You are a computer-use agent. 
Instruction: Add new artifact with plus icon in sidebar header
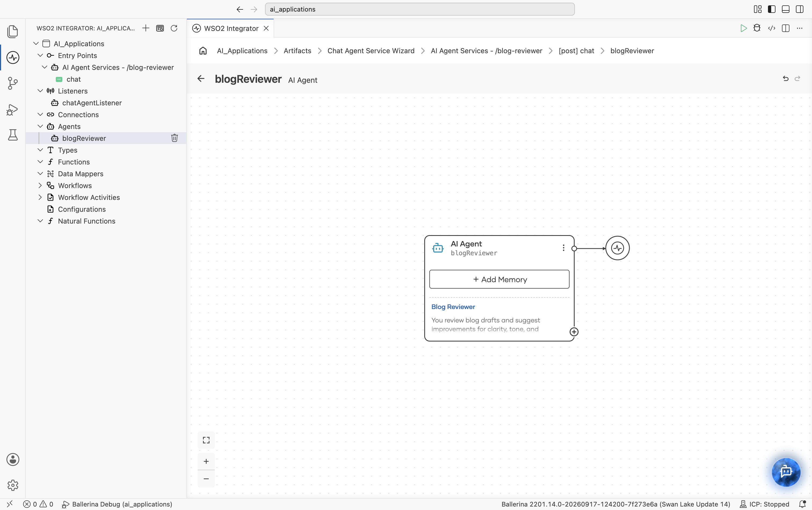[x=146, y=28]
